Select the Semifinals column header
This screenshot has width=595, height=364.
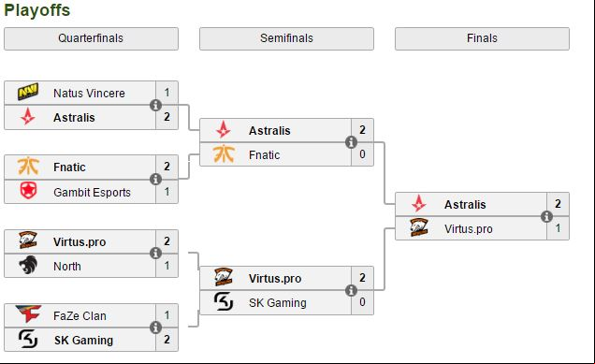(x=286, y=38)
